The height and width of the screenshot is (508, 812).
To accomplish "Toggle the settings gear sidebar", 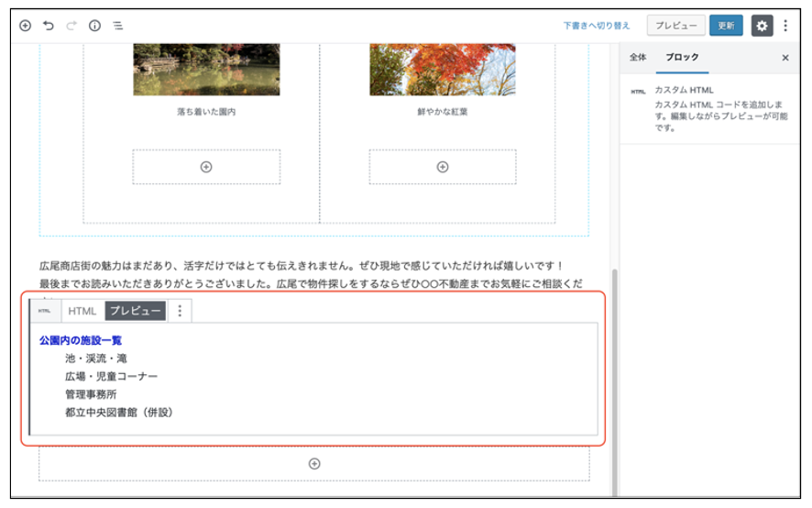I will tap(762, 26).
